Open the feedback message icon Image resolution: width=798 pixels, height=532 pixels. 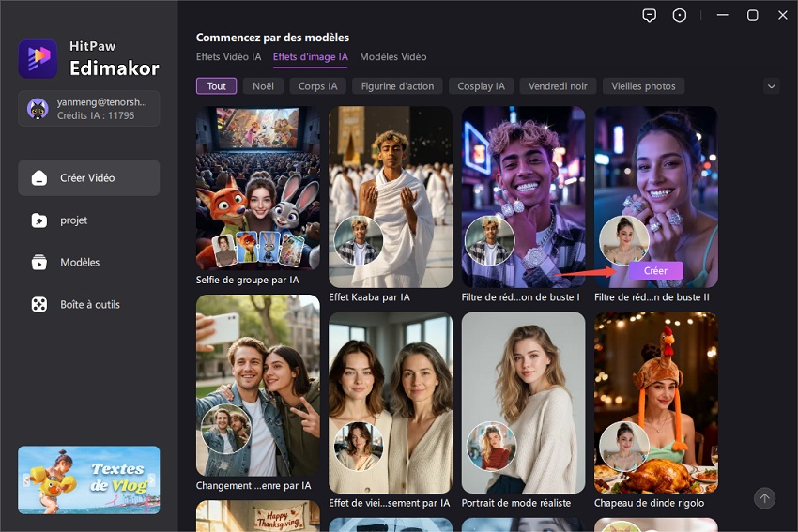pyautogui.click(x=649, y=15)
